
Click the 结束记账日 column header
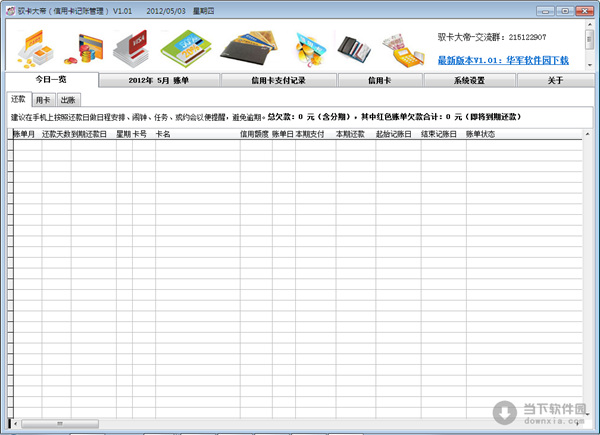click(x=443, y=134)
